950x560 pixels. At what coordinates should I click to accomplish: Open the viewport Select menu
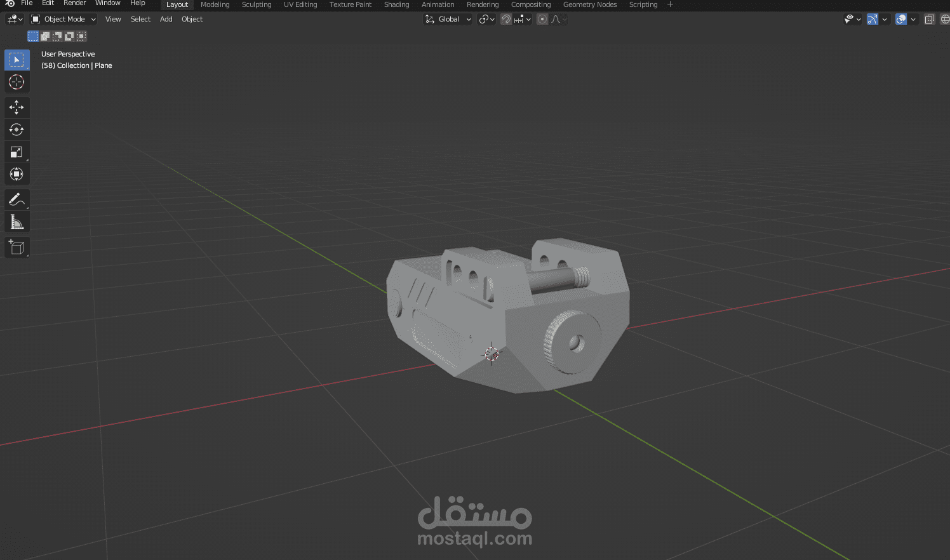click(x=141, y=19)
